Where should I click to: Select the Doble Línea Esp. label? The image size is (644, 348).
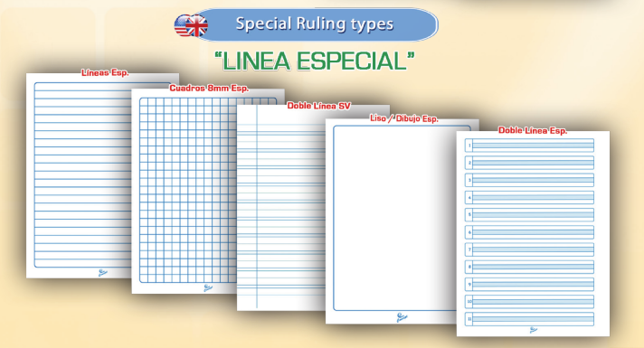pos(533,130)
